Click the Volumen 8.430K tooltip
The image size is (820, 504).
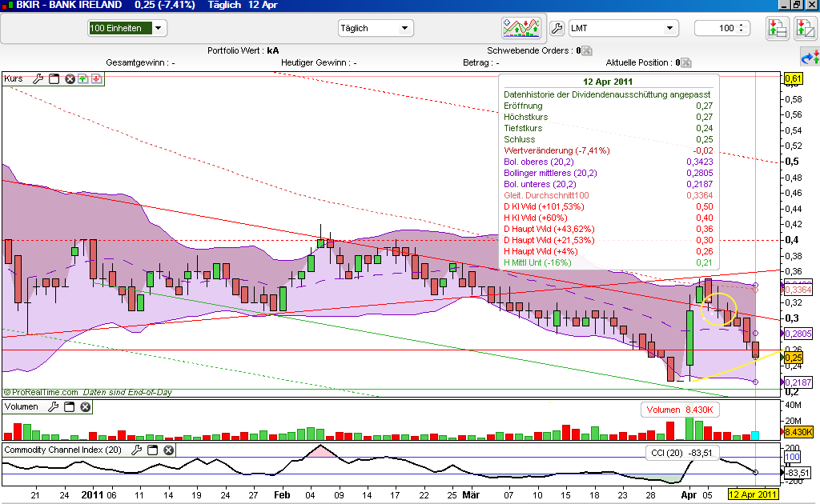pyautogui.click(x=680, y=410)
